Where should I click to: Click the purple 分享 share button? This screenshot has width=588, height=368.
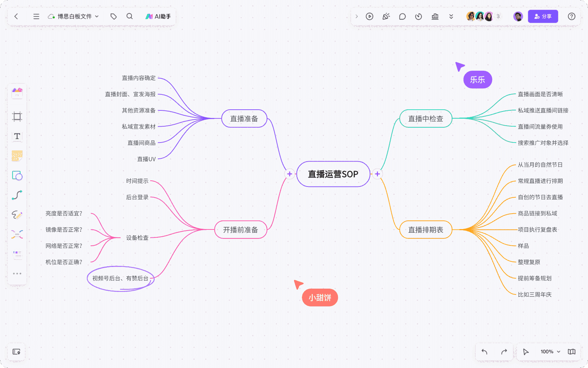(x=543, y=16)
